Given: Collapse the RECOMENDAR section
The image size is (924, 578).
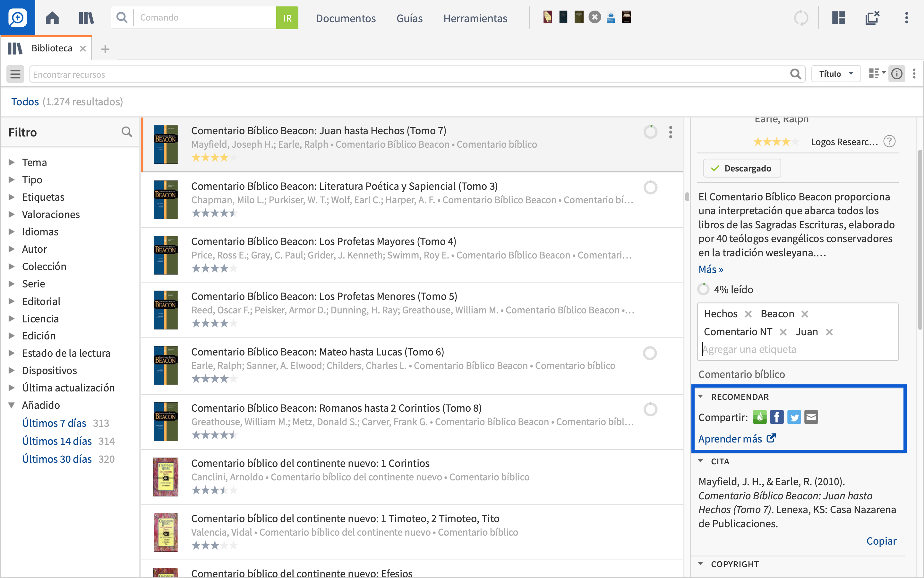Looking at the screenshot, I should [701, 397].
